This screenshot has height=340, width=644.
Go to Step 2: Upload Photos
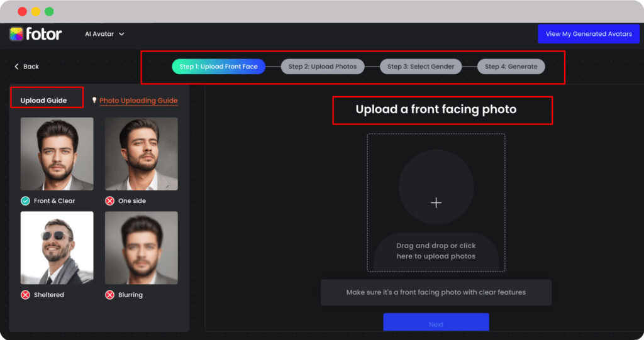click(x=322, y=67)
